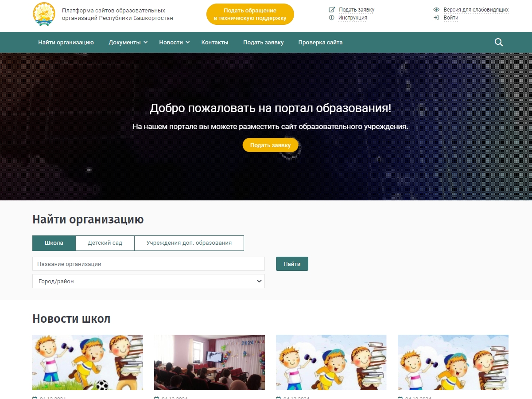Click the Название организации input field
Viewport: 532px width, 399px height.
click(148, 264)
